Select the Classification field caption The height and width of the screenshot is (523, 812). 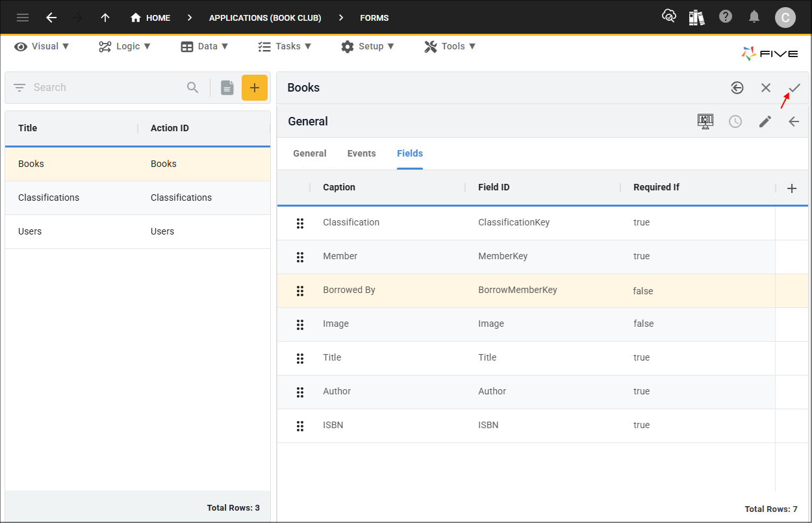pyautogui.click(x=351, y=222)
